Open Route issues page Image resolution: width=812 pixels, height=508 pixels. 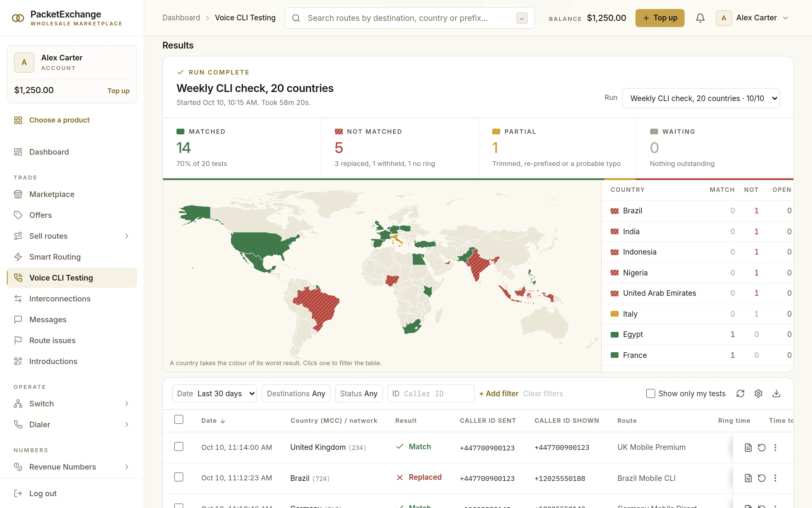[x=72, y=340]
